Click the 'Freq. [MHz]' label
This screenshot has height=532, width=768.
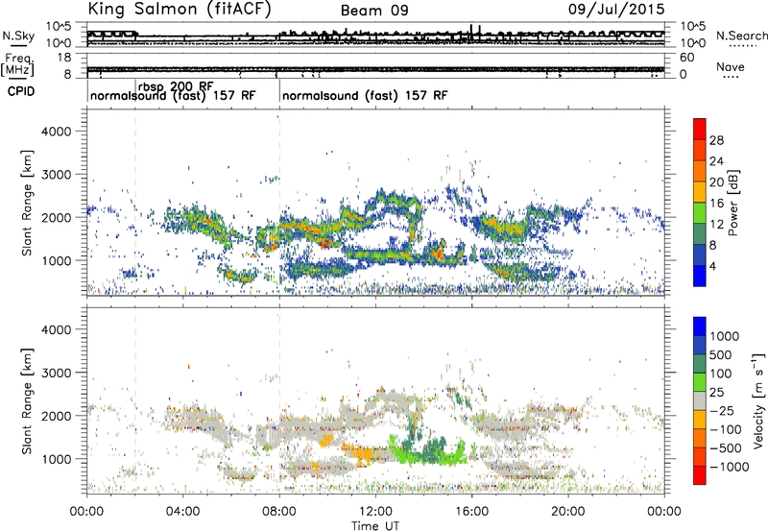click(x=17, y=65)
